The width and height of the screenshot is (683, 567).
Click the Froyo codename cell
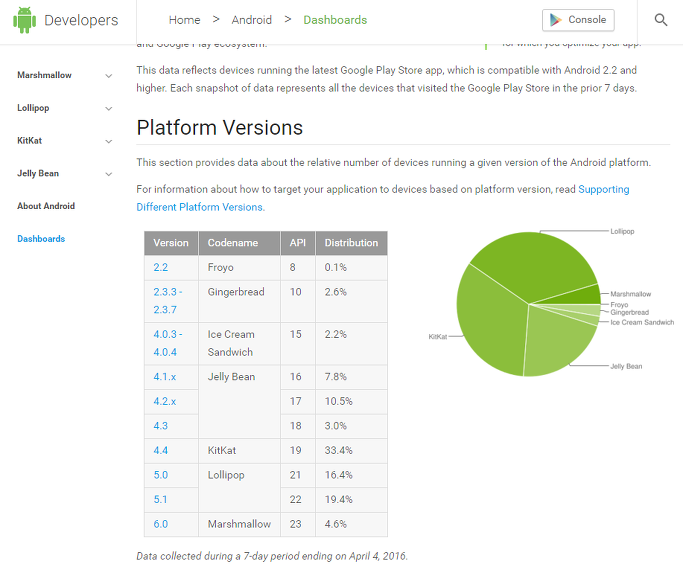click(239, 267)
